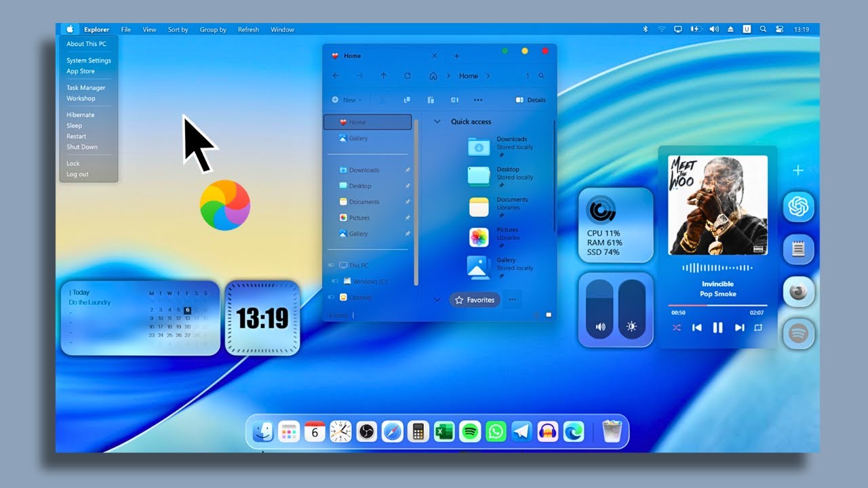Image resolution: width=868 pixels, height=488 pixels.
Task: Open the Clock app in the dock
Action: coord(340,432)
